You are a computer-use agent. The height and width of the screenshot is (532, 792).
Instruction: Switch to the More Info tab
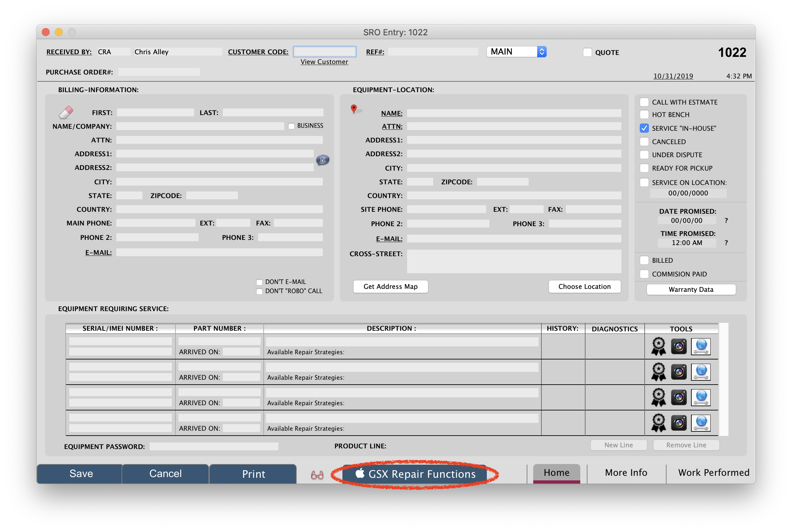pyautogui.click(x=626, y=473)
